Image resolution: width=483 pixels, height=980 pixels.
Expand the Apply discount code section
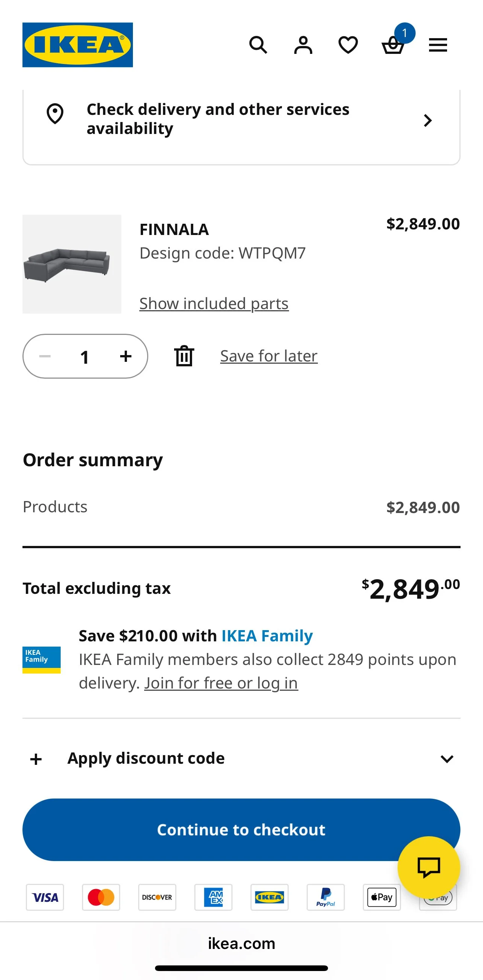[x=146, y=758]
